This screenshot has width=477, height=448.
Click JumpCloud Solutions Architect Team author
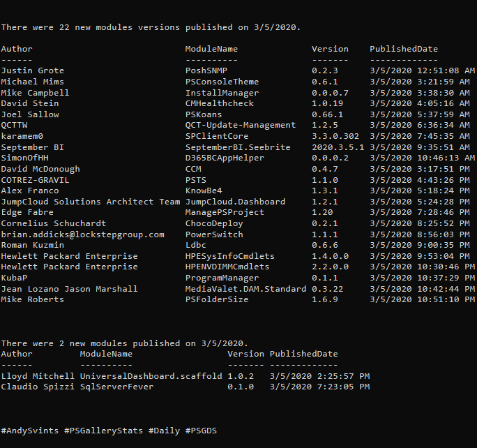(91, 202)
